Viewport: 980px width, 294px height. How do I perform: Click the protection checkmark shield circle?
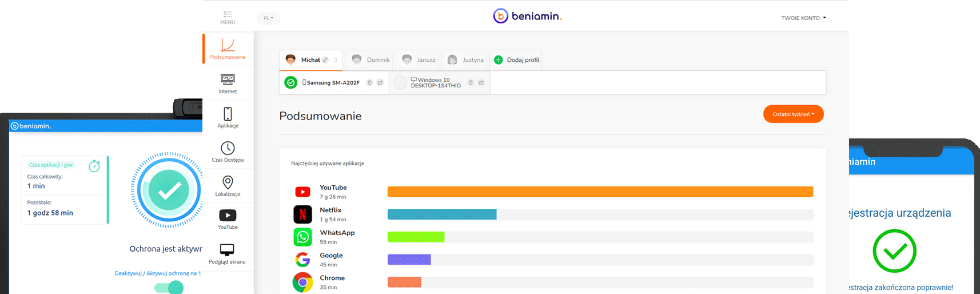point(169,190)
